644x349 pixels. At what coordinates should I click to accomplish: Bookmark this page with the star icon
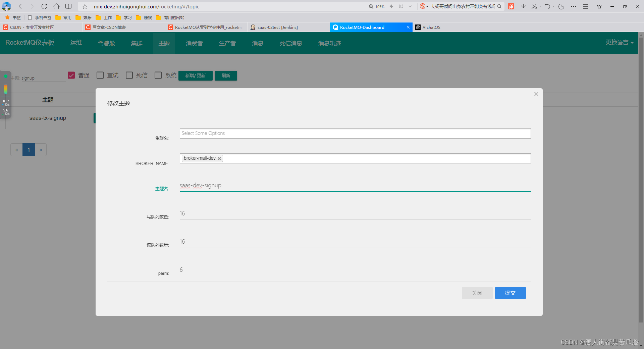click(x=85, y=6)
